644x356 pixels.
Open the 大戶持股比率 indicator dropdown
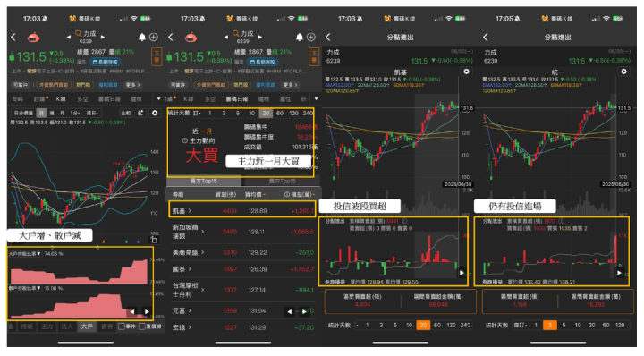click(25, 254)
